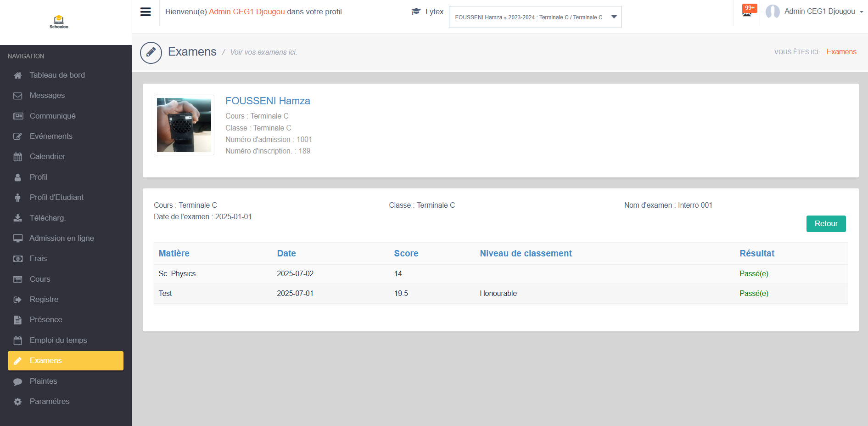Click the home icon beside Tableau de bord
Image resolution: width=868 pixels, height=426 pixels.
(x=18, y=75)
